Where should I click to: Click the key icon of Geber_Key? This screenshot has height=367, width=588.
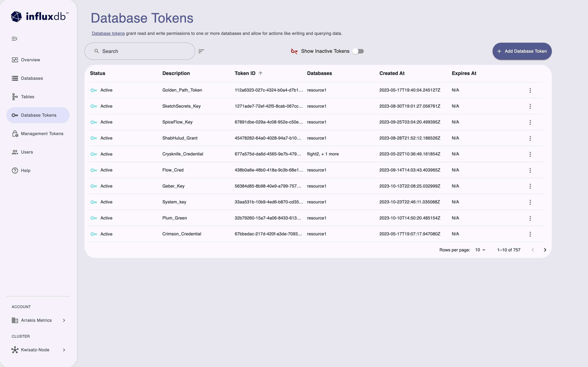coord(94,186)
